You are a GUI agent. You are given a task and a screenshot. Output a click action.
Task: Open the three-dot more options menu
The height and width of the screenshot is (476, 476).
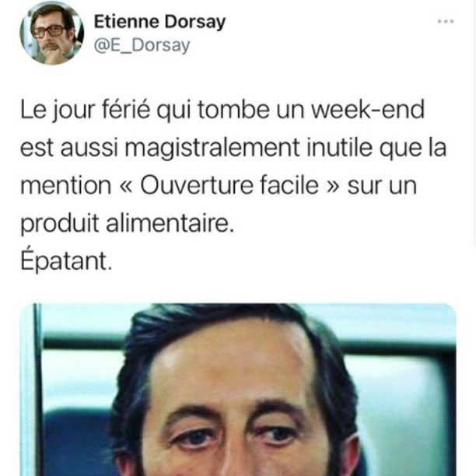point(446,21)
